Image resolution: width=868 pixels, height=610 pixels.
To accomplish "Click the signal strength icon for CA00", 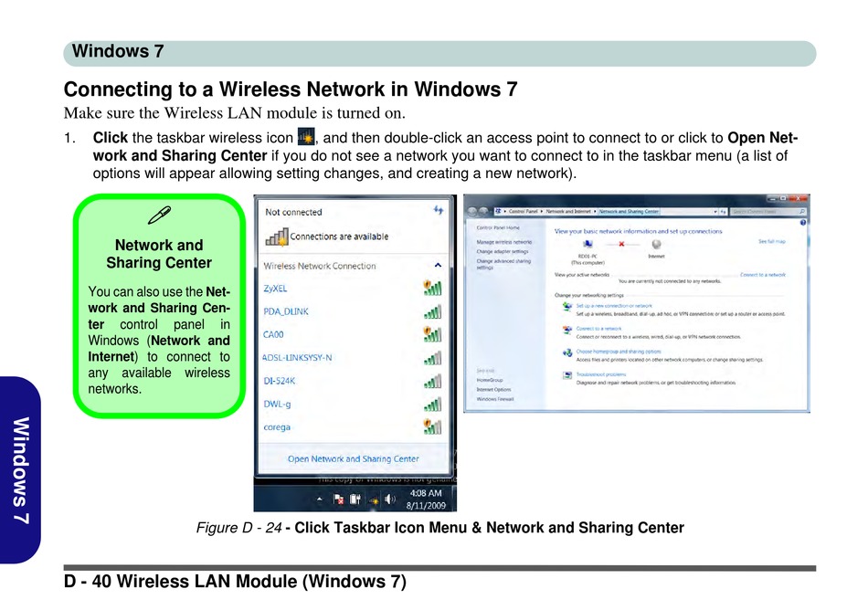I will [432, 334].
